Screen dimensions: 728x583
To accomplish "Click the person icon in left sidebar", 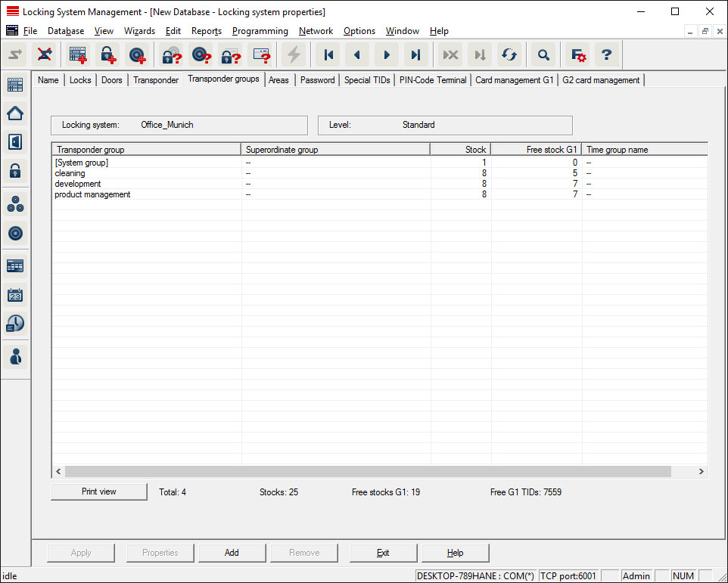I will coord(15,356).
